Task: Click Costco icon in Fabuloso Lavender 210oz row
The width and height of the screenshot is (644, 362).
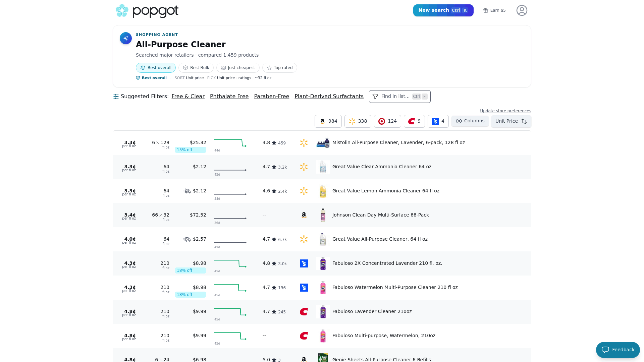Action: pyautogui.click(x=304, y=312)
